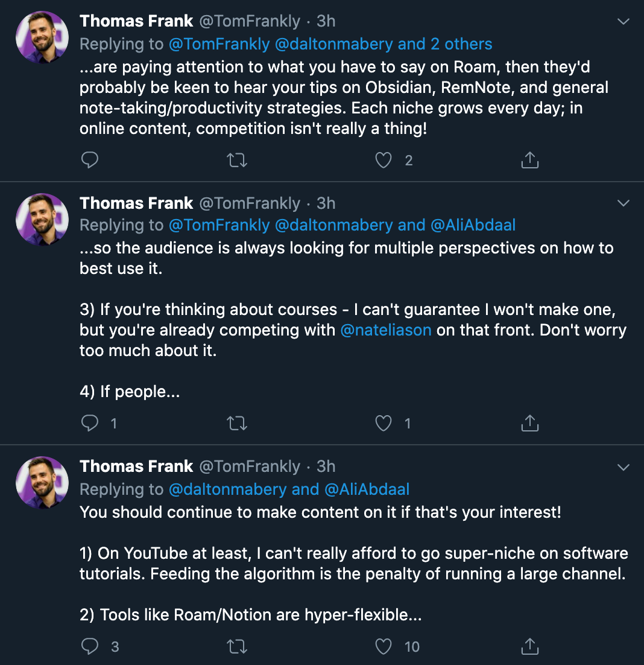The width and height of the screenshot is (644, 665).
Task: Like the tweet about multiple perspectives
Action: tap(384, 424)
